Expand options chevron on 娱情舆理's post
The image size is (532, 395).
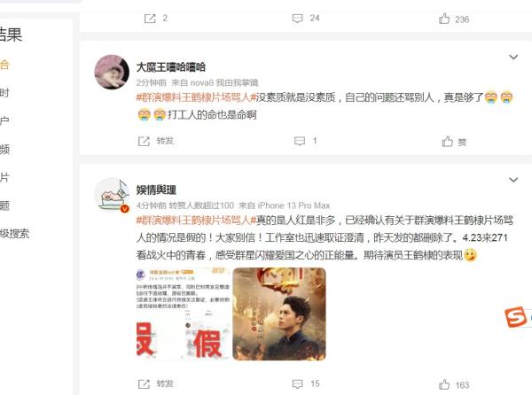coord(513,180)
